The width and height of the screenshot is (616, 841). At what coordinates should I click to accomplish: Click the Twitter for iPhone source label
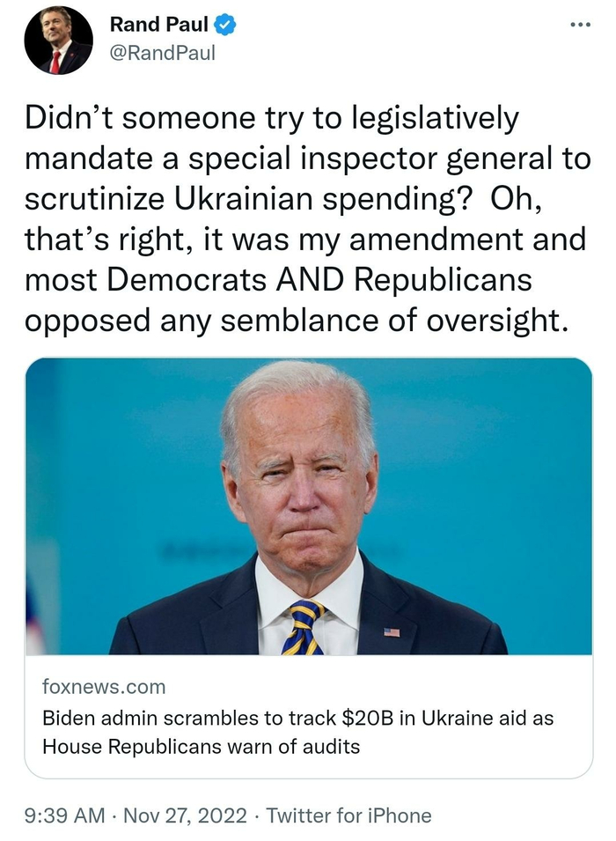click(348, 815)
